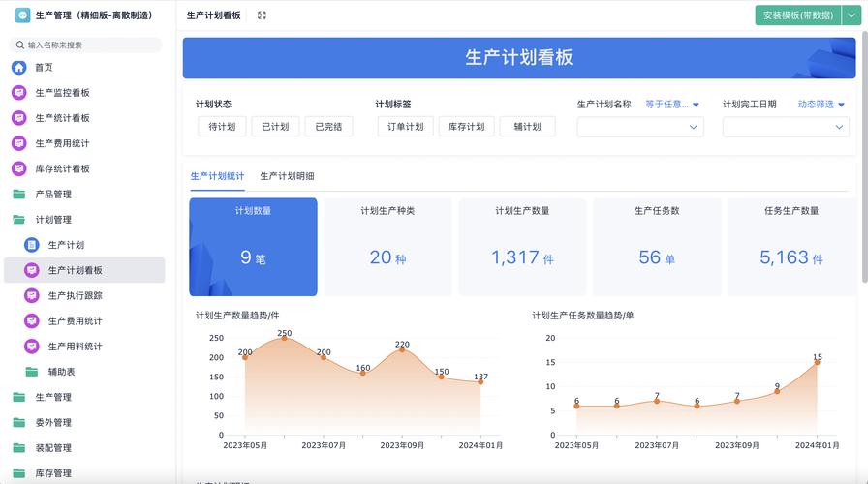Toggle the 已完结 status filter

coord(328,127)
